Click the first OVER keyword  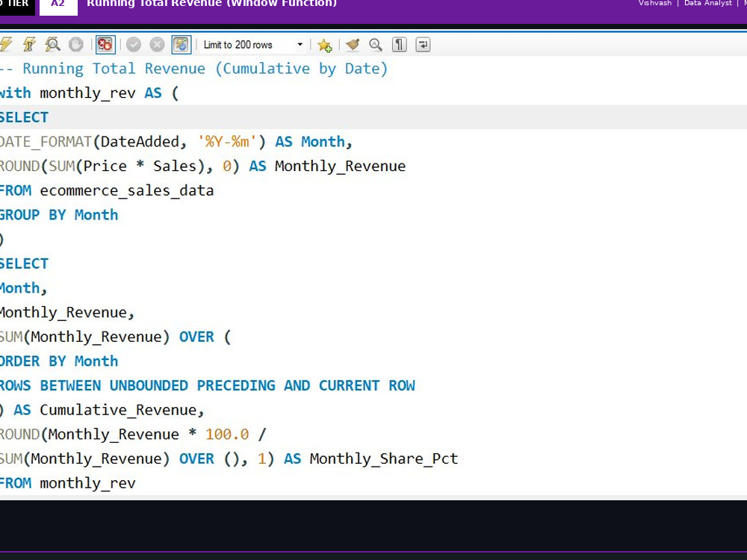(196, 337)
